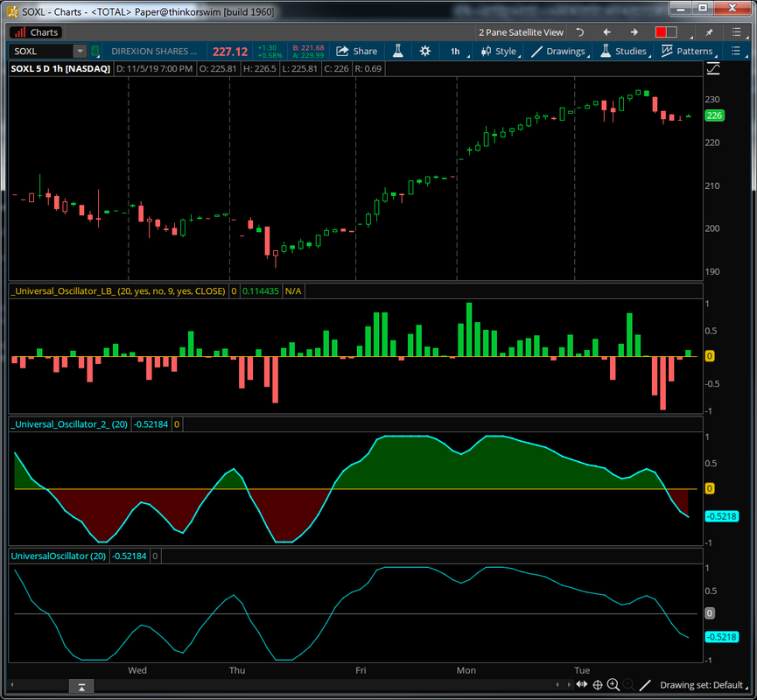Viewport: 757px width, 700px height.
Task: Open the Studies menu
Action: [x=624, y=51]
